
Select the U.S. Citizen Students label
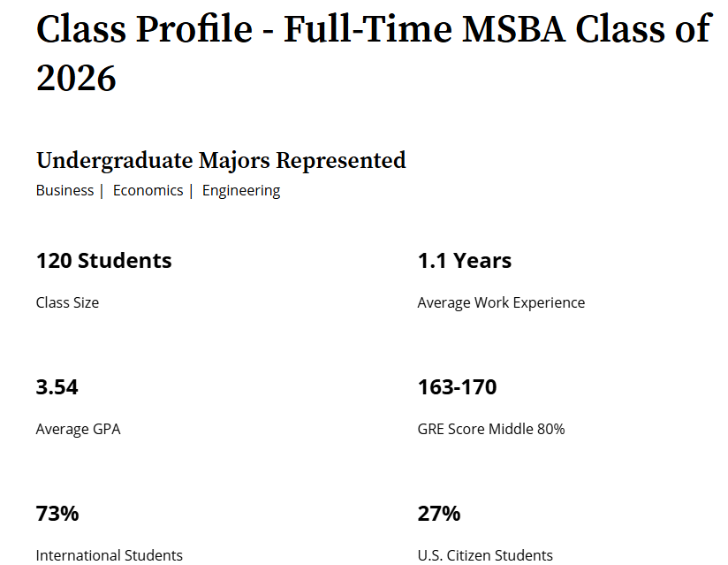coord(484,555)
